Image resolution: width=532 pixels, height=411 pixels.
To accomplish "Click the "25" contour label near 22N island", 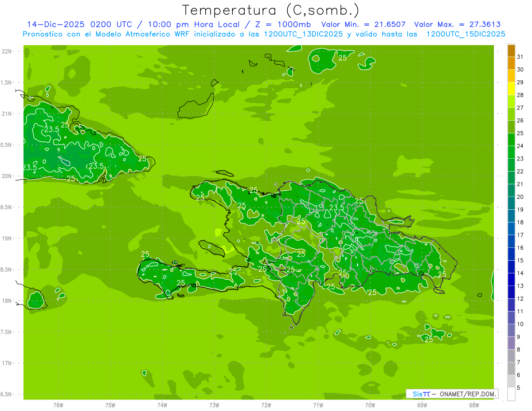I will (x=343, y=58).
